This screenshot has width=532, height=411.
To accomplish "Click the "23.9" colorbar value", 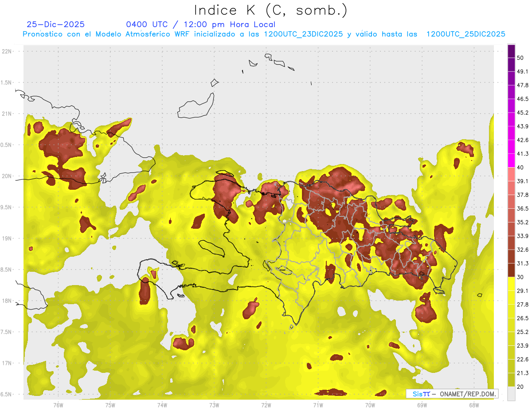I will [x=523, y=346].
